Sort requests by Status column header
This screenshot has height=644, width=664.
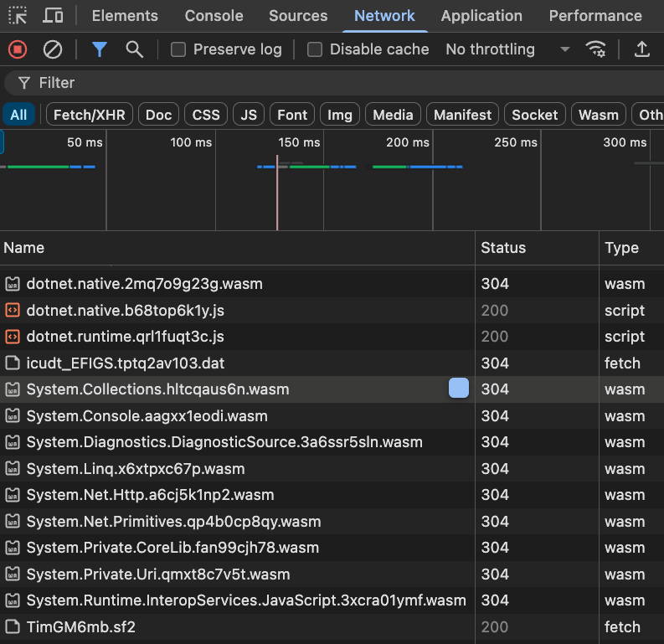click(x=503, y=248)
